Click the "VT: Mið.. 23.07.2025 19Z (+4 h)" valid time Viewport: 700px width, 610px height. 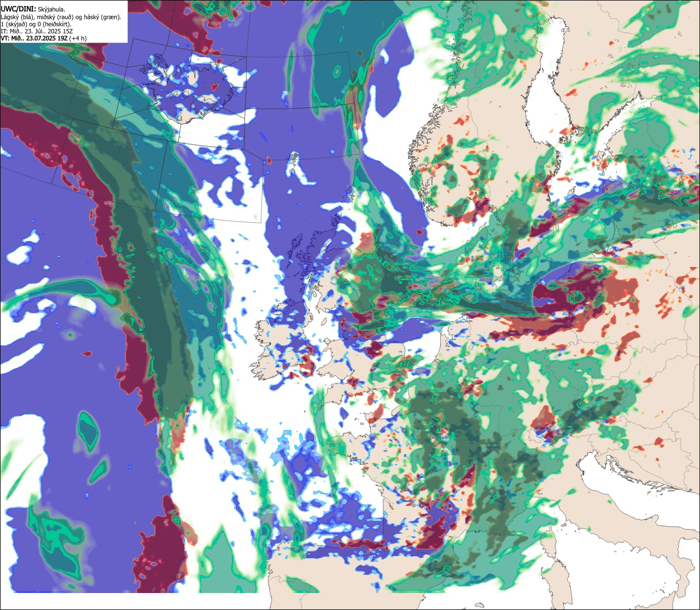(x=44, y=38)
